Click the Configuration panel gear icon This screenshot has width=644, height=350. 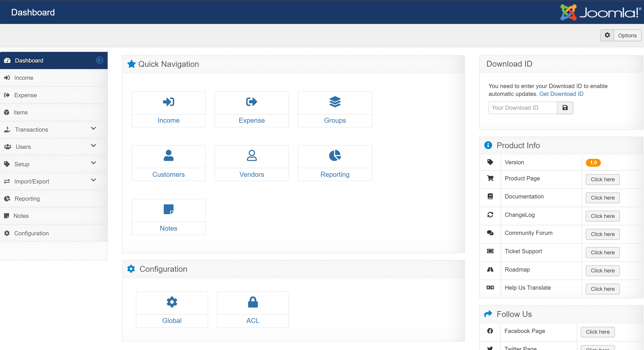pyautogui.click(x=131, y=269)
